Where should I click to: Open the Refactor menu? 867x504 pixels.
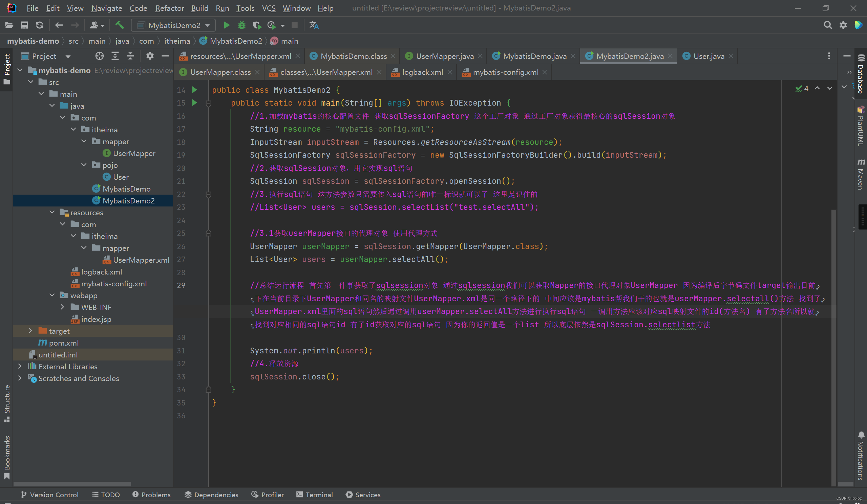click(x=169, y=8)
